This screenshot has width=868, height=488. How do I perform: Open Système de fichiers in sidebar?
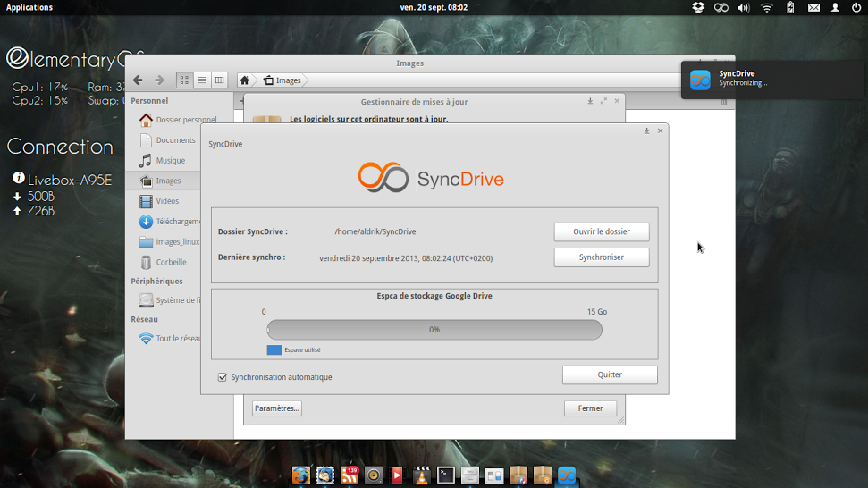pyautogui.click(x=169, y=300)
